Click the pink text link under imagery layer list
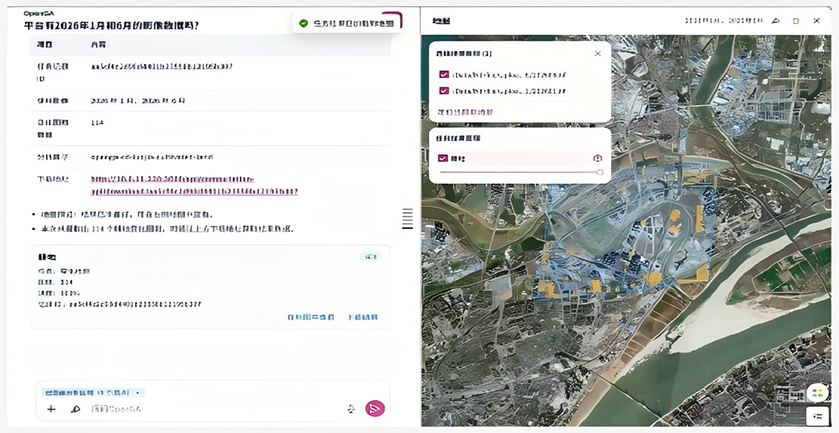 [465, 112]
